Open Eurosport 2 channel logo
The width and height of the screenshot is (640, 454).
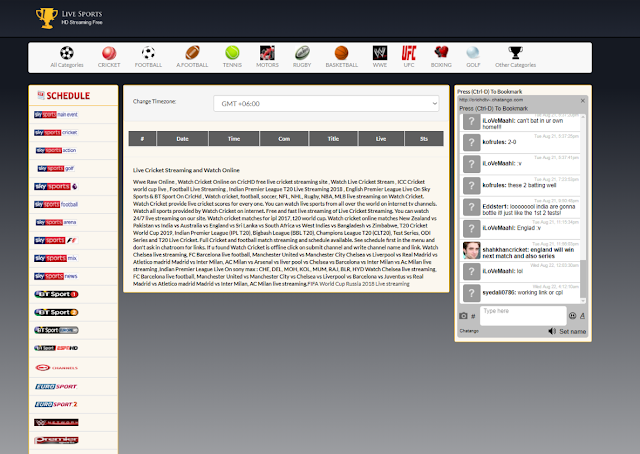point(56,404)
